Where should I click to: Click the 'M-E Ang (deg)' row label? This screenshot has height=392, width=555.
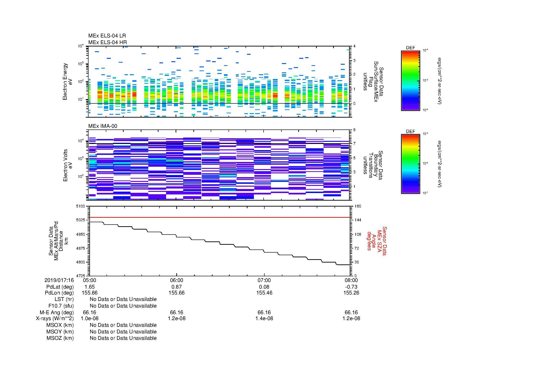(56, 312)
